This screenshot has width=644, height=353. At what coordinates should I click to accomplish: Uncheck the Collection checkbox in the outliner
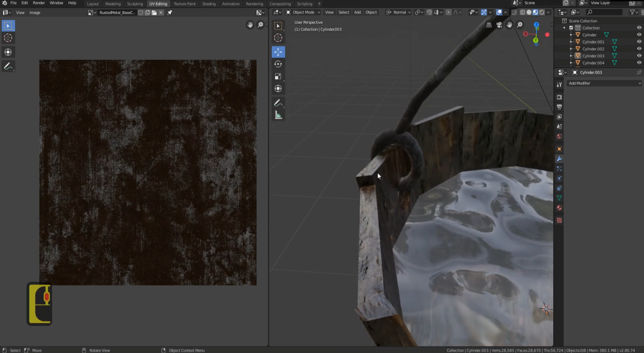pos(571,28)
